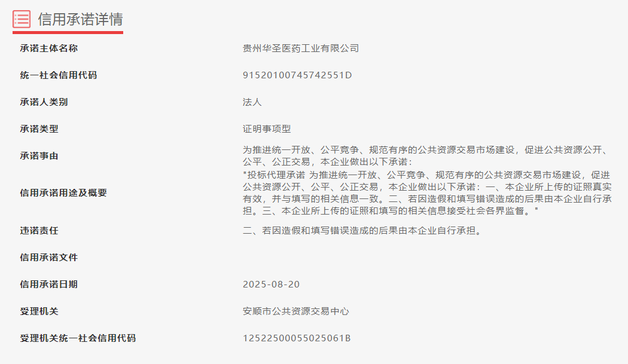Image resolution: width=628 pixels, height=364 pixels.
Task: Click the 受理机关统一社会信用代码 label
Action: pyautogui.click(x=78, y=338)
